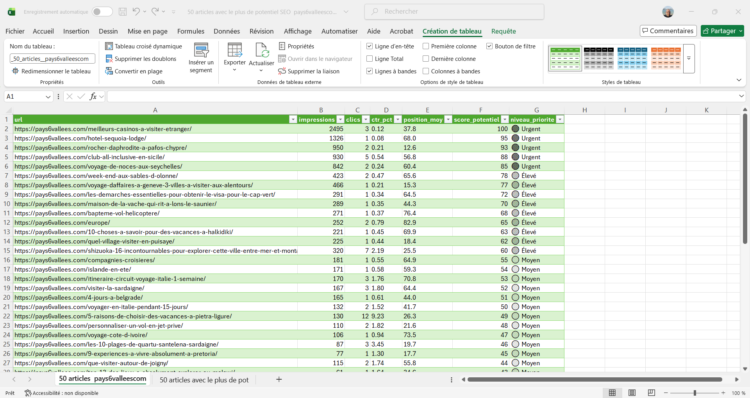750x398 pixels.
Task: Click the Actualiser icon
Action: tap(261, 50)
